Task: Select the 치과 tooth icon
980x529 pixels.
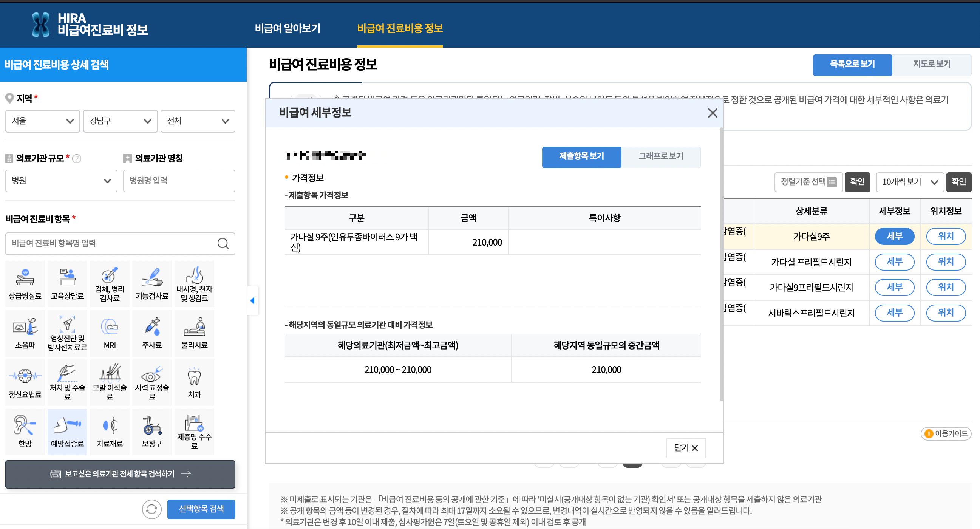Action: [194, 382]
